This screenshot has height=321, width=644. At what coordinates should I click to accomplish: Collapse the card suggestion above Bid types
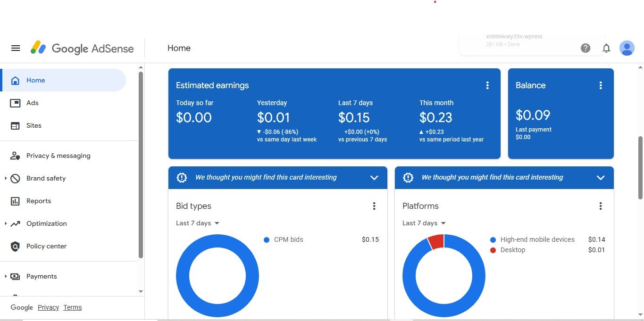tap(374, 178)
